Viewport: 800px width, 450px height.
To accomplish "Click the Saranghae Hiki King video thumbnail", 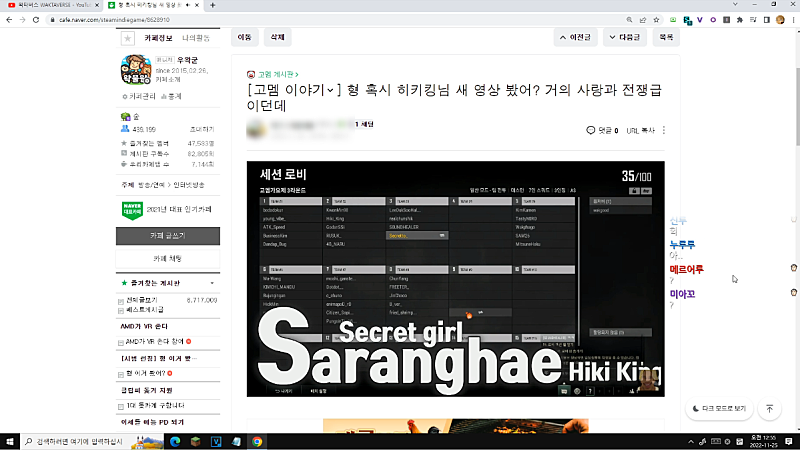I will [x=454, y=278].
